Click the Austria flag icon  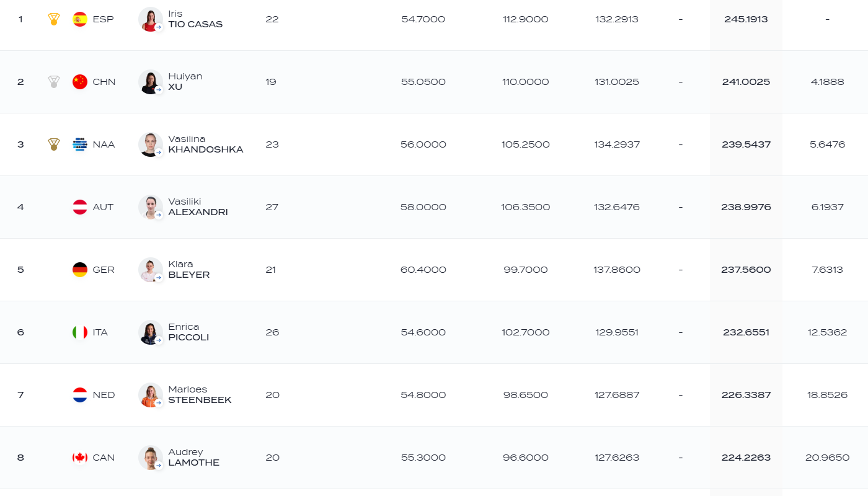pos(80,207)
